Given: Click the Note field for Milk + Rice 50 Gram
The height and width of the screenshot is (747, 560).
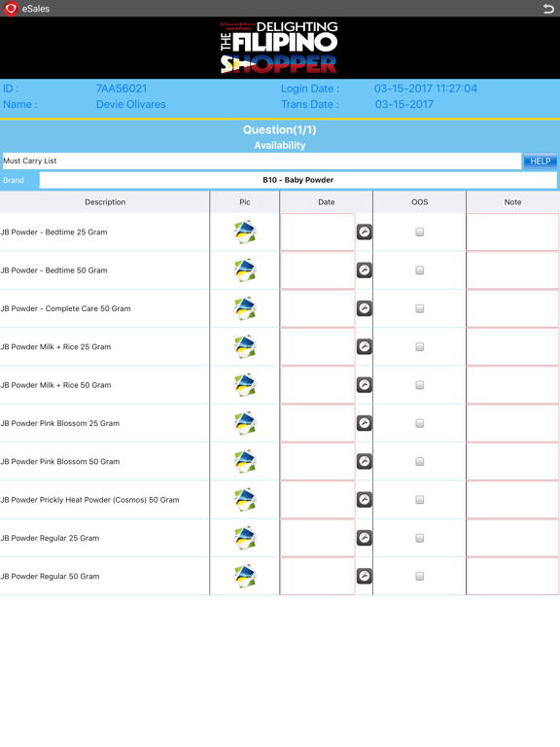Looking at the screenshot, I should (x=512, y=385).
